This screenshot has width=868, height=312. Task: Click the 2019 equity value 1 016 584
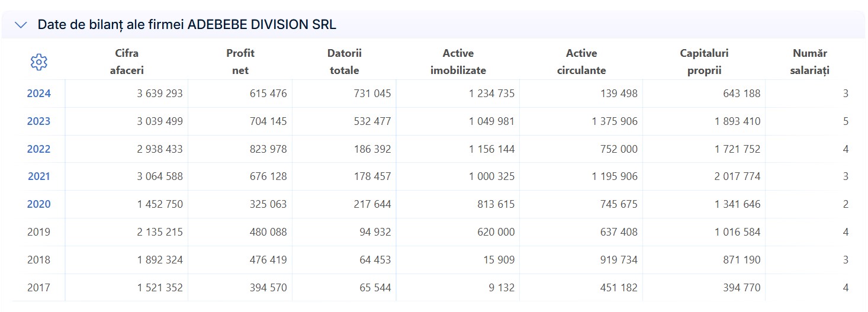pos(738,232)
